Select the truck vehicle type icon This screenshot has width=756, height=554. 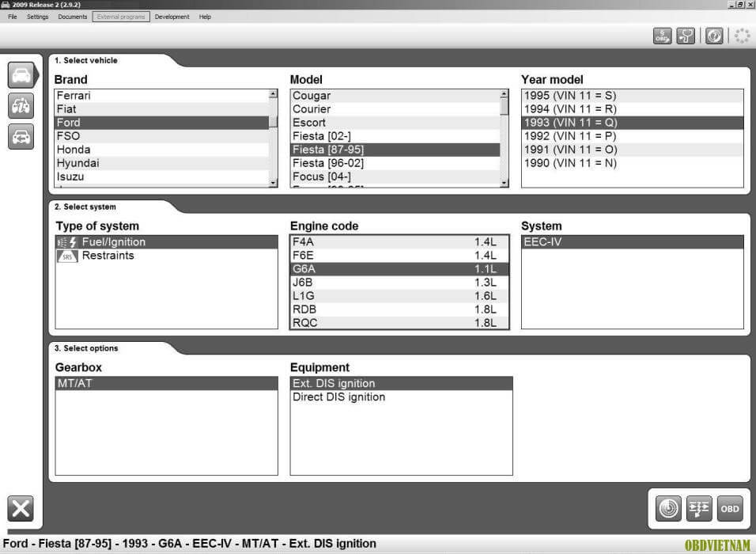pos(21,106)
